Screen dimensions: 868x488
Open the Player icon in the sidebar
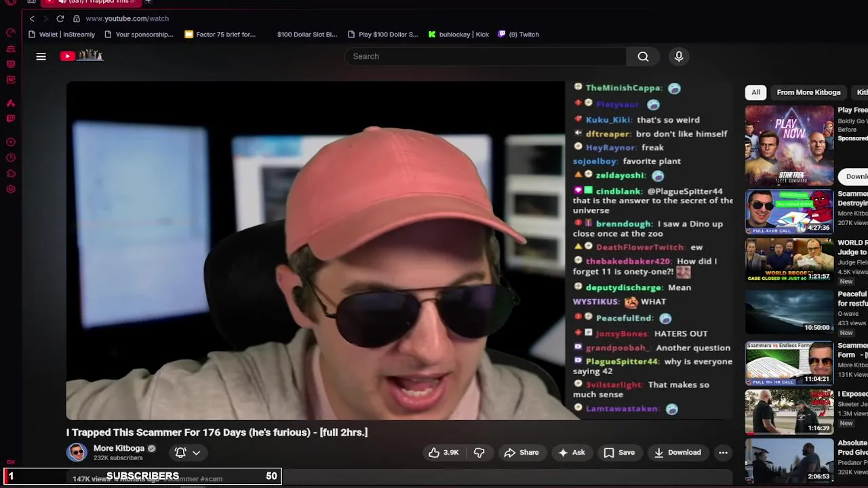pos(11,142)
